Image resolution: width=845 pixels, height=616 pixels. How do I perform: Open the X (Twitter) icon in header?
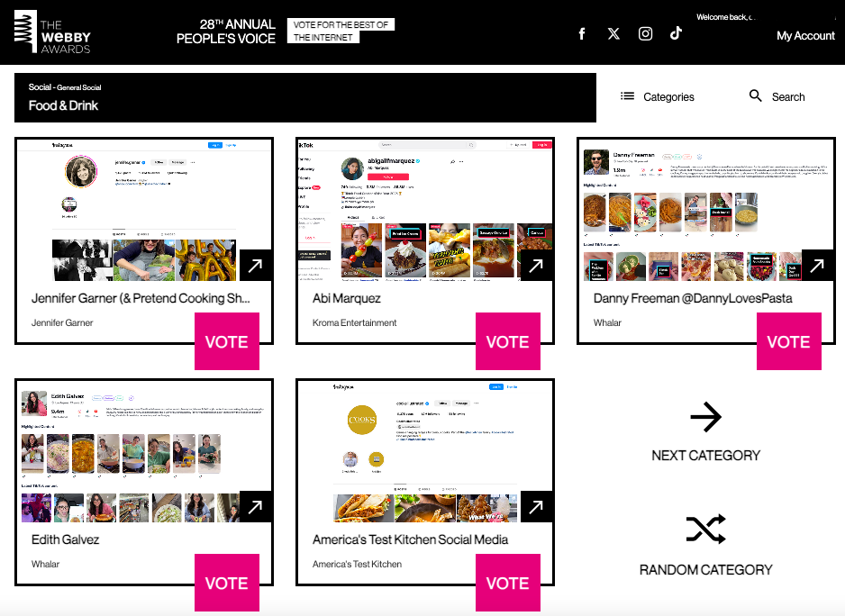click(613, 34)
